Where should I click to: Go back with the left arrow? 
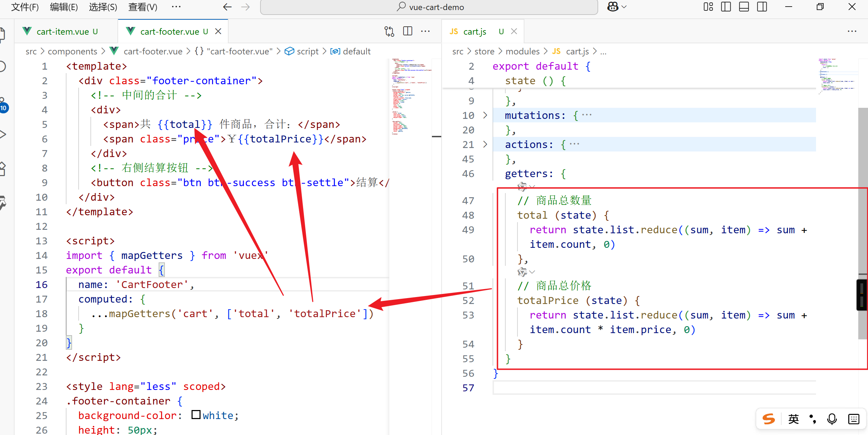(227, 7)
